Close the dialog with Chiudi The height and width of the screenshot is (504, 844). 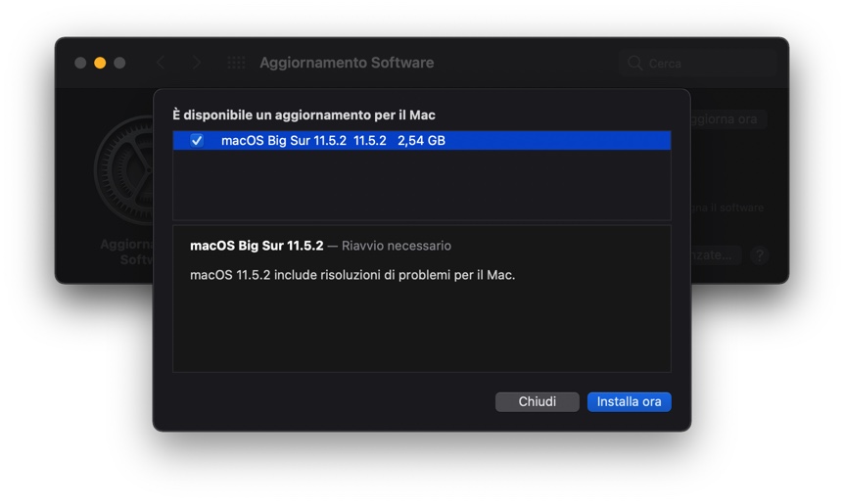(x=538, y=402)
